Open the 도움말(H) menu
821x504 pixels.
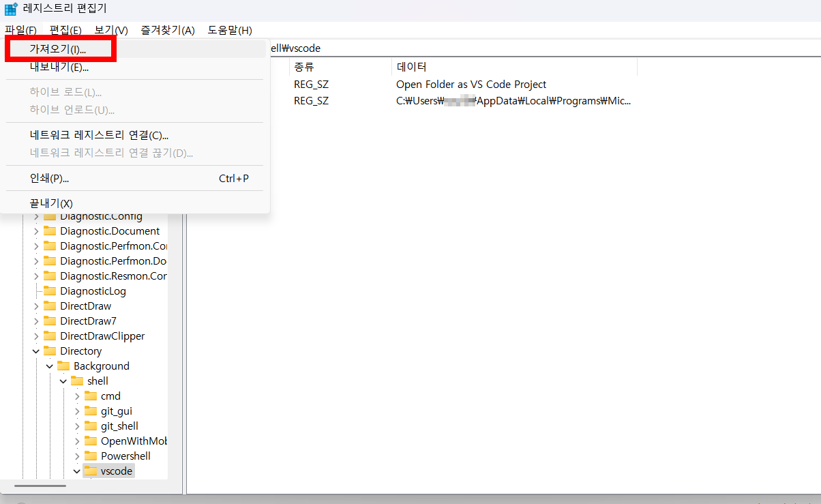pos(230,30)
